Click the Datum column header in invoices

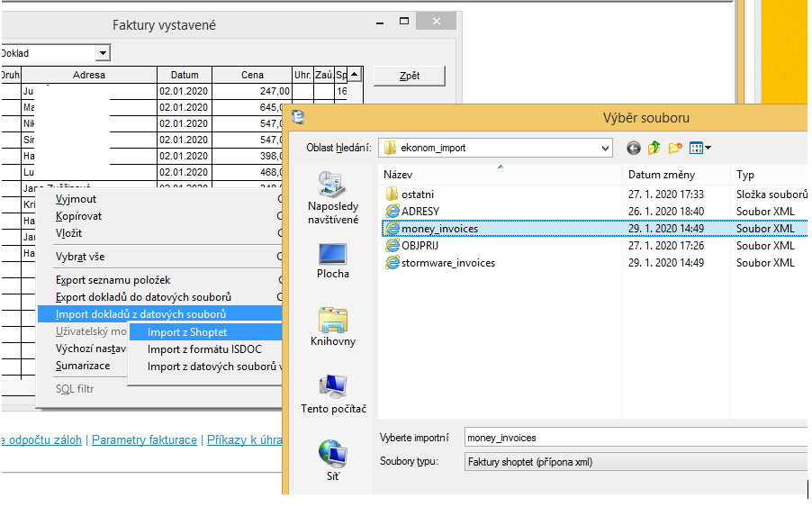185,75
